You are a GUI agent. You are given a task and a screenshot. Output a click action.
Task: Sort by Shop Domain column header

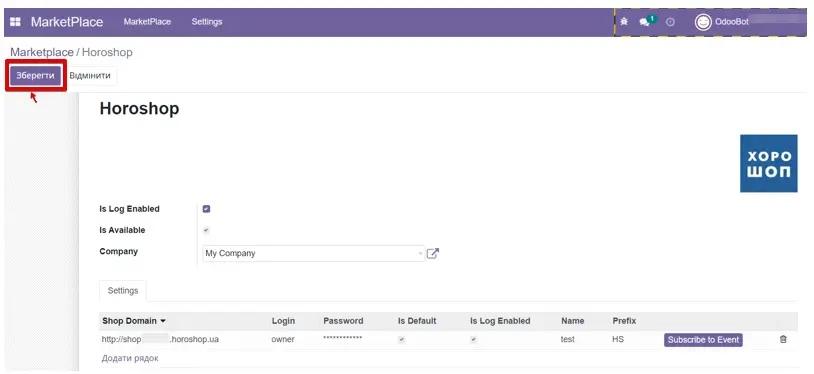point(134,321)
